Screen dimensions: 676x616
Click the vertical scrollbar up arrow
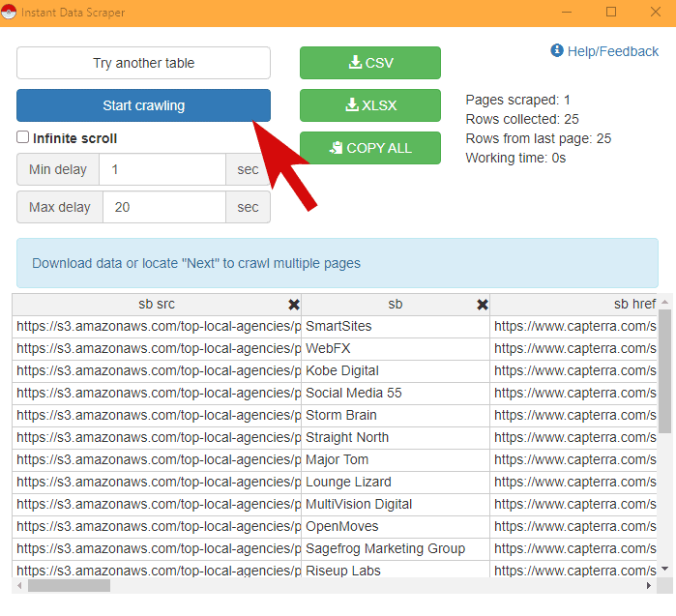tap(664, 302)
